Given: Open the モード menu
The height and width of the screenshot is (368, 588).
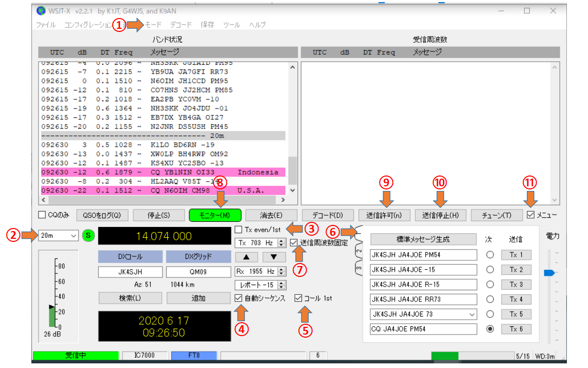Looking at the screenshot, I should tap(153, 25).
